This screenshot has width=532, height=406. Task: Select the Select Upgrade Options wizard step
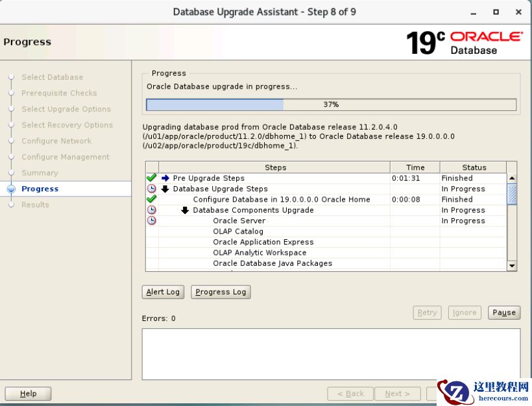(66, 109)
